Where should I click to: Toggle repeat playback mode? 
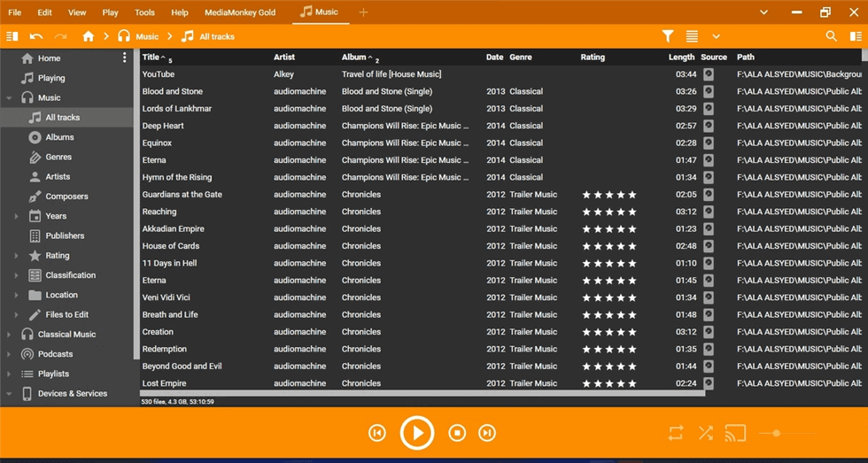(676, 433)
